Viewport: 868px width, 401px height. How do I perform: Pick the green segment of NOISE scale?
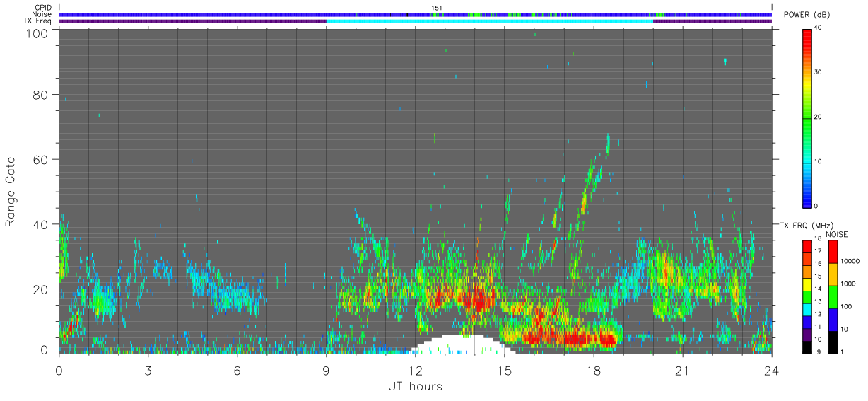(833, 297)
